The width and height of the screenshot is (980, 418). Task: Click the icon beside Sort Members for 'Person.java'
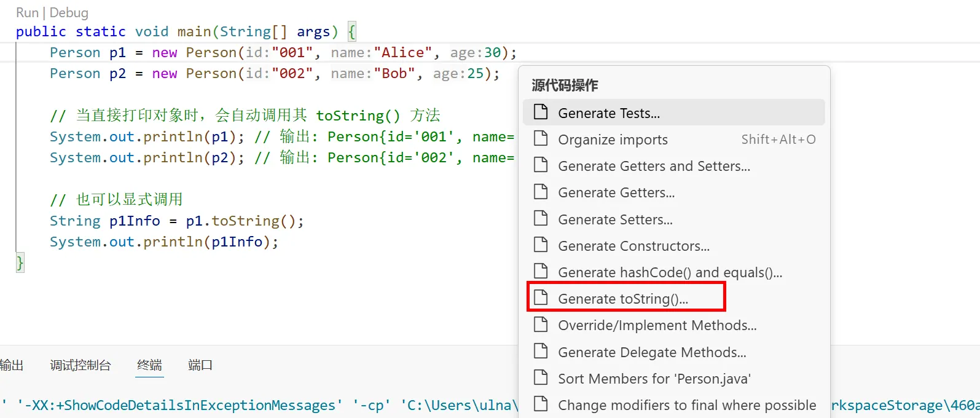(x=541, y=378)
